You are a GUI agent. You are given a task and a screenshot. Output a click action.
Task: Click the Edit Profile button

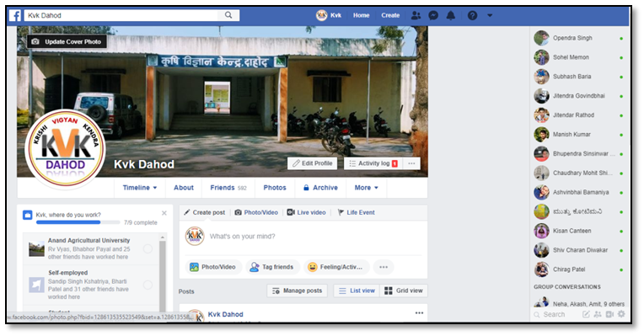[x=312, y=163]
